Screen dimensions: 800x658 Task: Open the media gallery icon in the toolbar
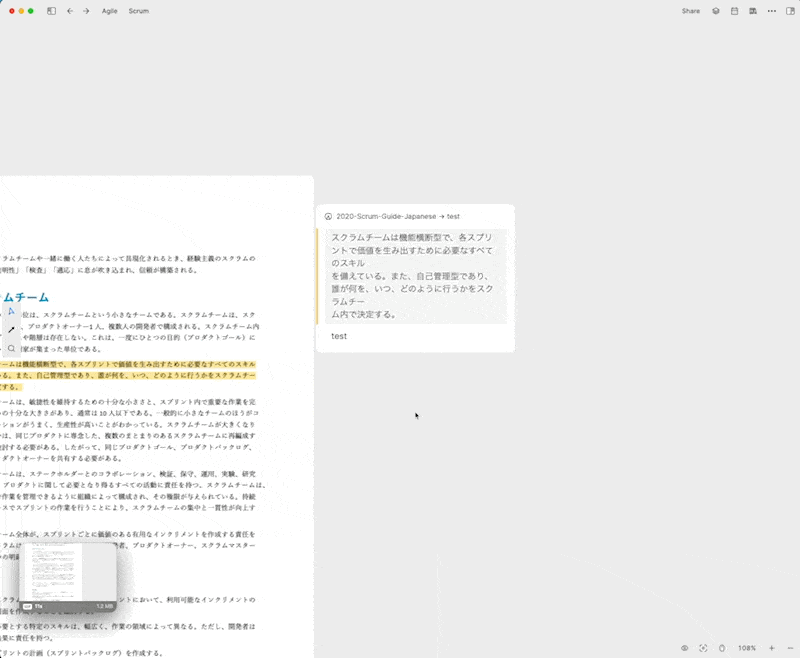(x=753, y=11)
